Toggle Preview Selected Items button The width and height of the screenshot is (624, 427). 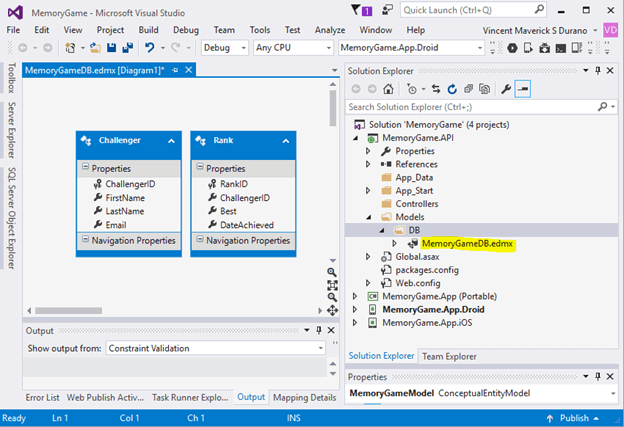(x=523, y=89)
